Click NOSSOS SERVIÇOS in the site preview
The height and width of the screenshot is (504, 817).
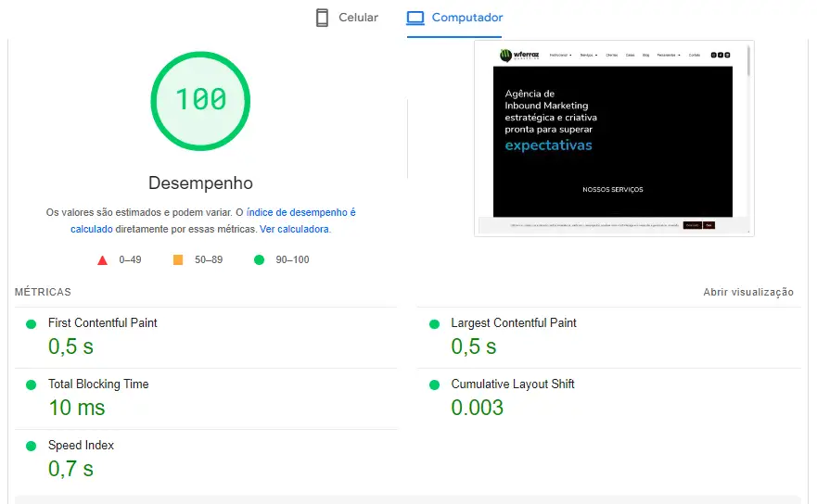click(x=613, y=190)
